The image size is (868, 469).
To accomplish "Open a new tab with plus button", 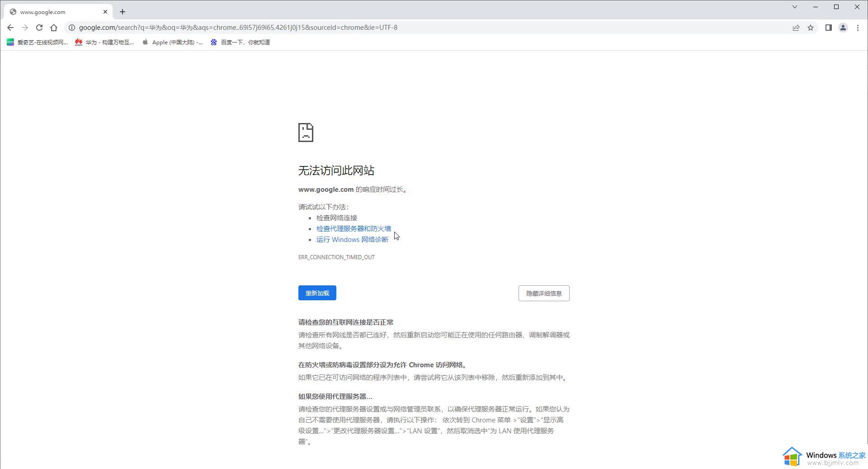I will pos(123,12).
